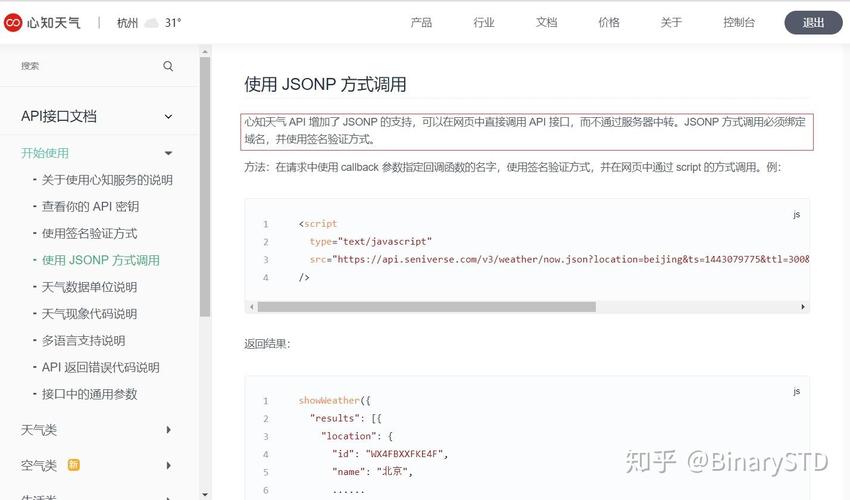850x500 pixels.
Task: Open 接口中的通用参数
Action: (89, 394)
